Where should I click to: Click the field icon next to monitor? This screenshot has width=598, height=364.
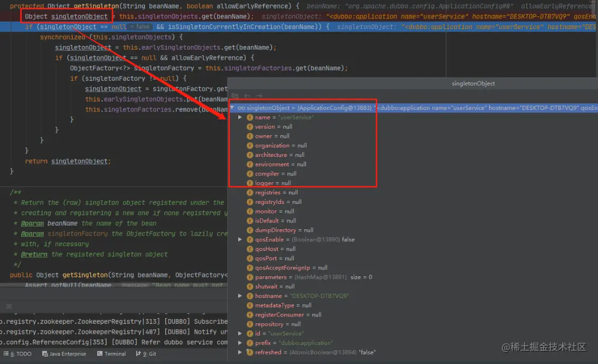point(250,211)
